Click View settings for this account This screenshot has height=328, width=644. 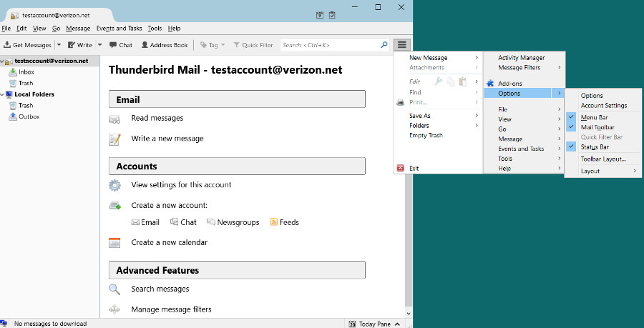coord(181,185)
